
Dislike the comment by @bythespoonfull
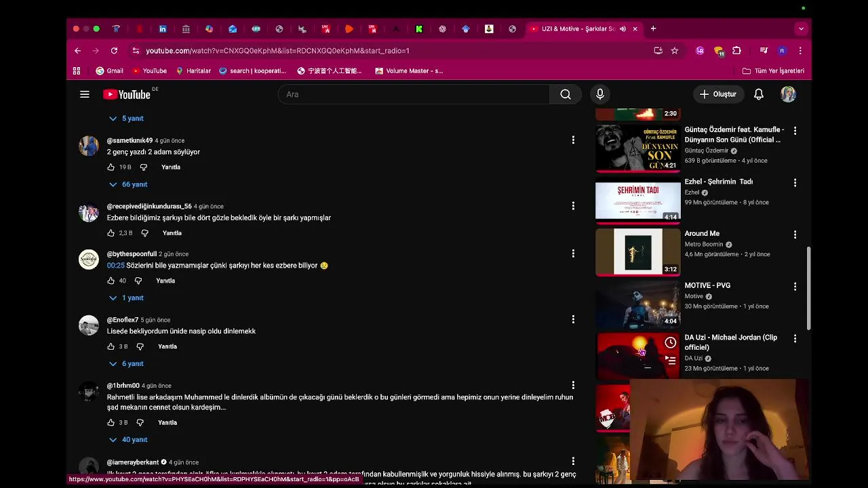(138, 281)
